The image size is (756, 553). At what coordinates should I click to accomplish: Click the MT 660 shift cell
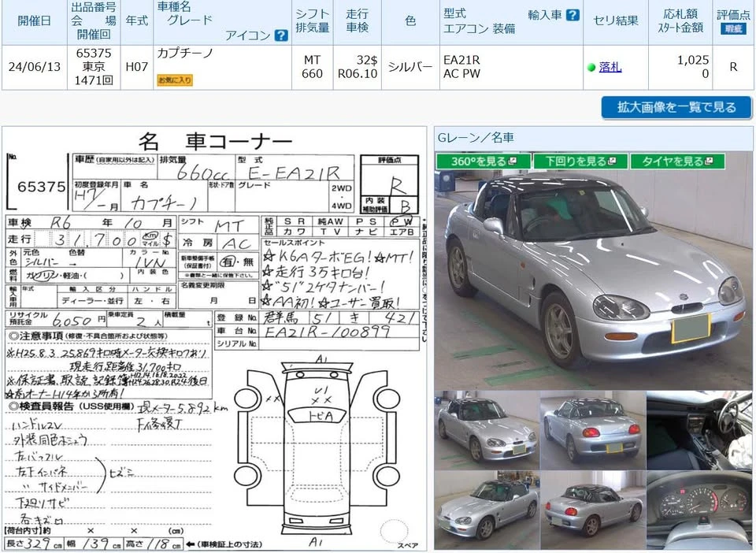pos(312,67)
